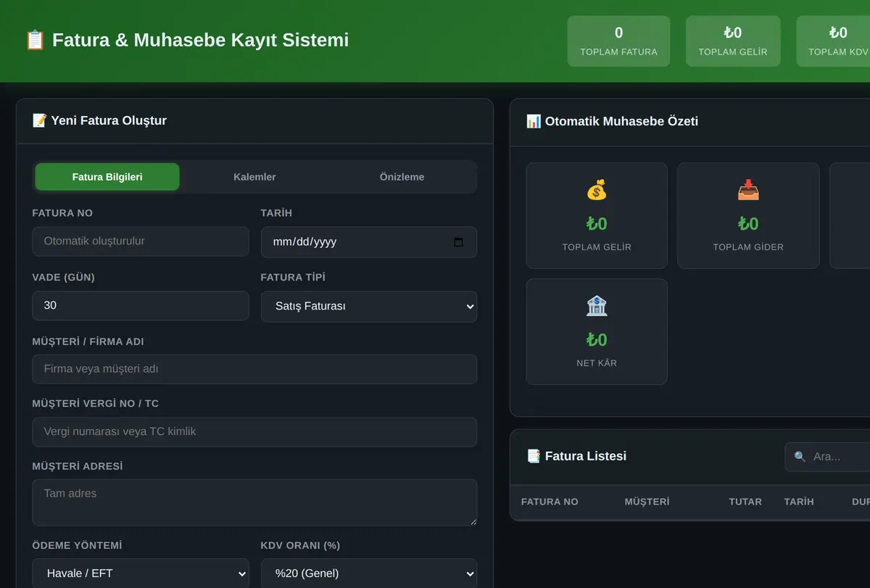Open the Ödeme Yöntemi dropdown
Image resolution: width=870 pixels, height=588 pixels.
point(141,573)
